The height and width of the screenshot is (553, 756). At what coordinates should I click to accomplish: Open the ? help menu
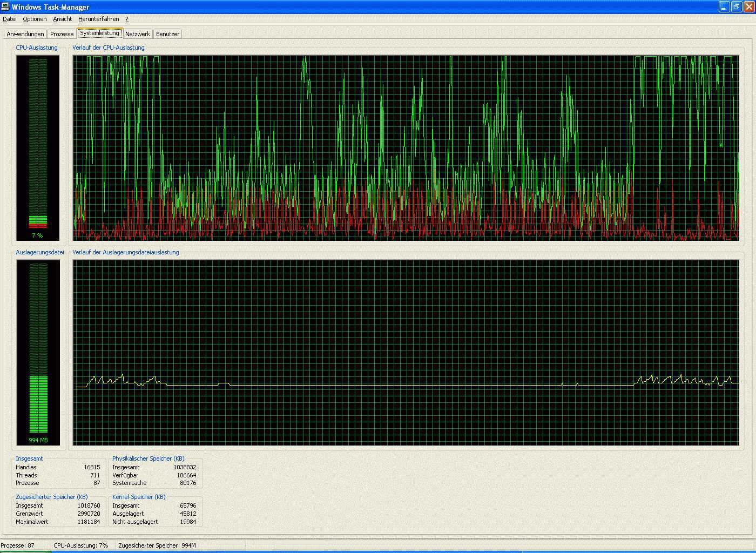tap(127, 19)
